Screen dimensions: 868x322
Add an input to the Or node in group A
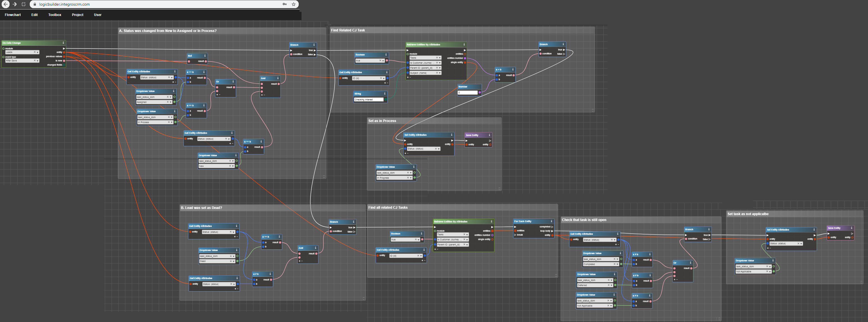tap(217, 95)
